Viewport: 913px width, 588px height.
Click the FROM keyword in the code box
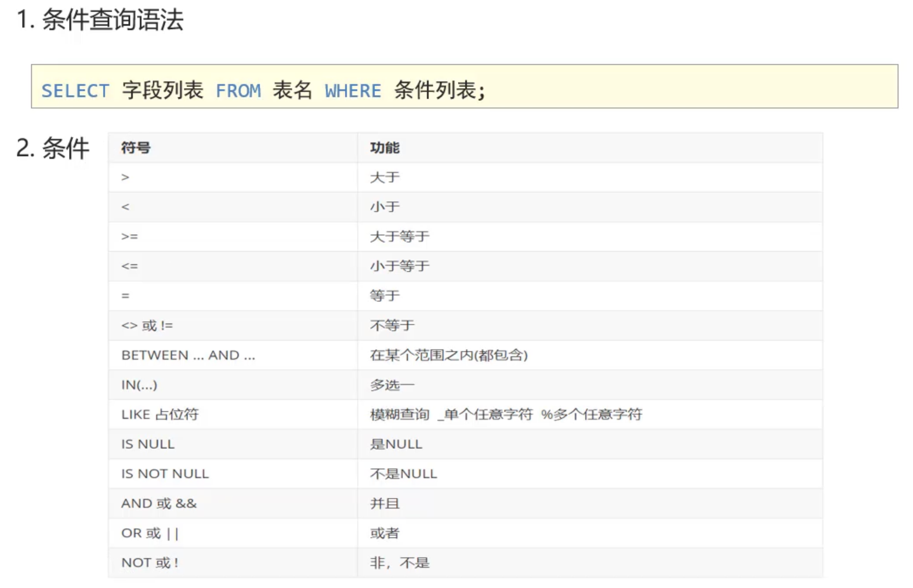(x=238, y=91)
